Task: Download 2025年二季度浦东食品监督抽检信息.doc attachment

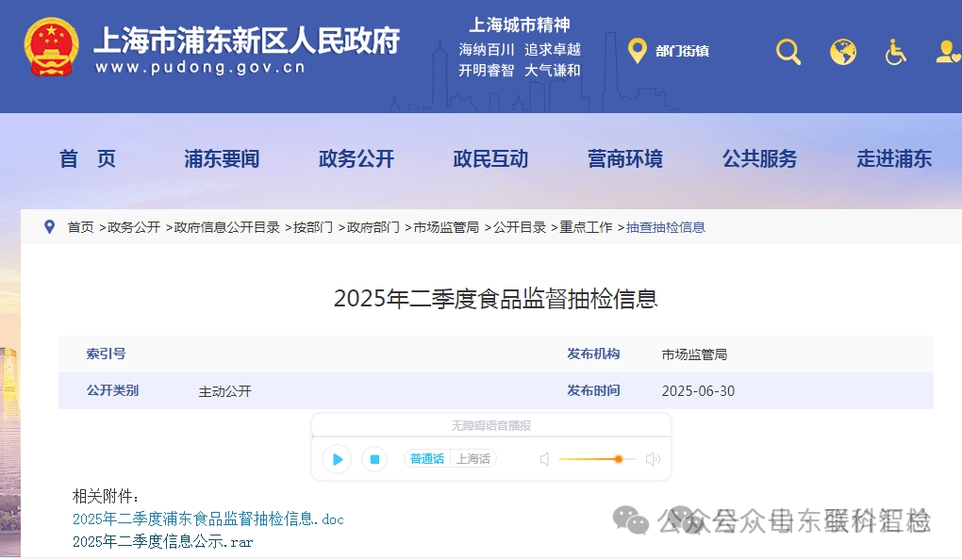Action: [x=208, y=519]
